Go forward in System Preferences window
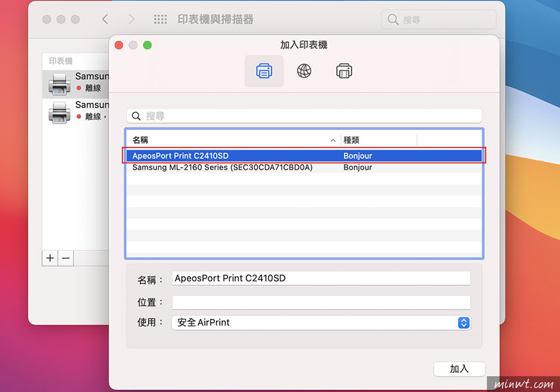560x392 pixels. (131, 19)
